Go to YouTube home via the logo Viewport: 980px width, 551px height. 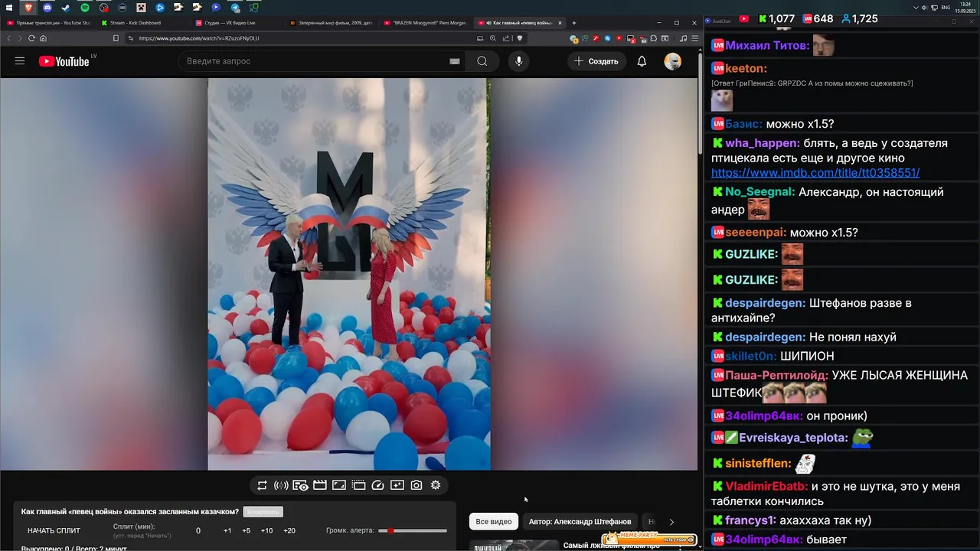64,61
